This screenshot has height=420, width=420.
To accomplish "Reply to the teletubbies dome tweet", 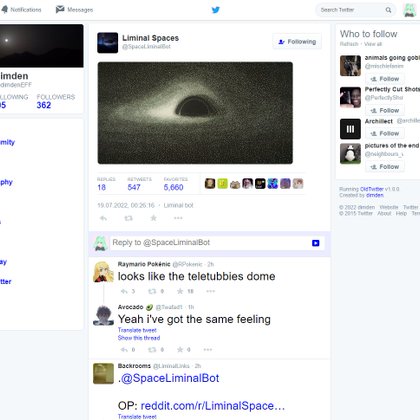I will pyautogui.click(x=124, y=291).
